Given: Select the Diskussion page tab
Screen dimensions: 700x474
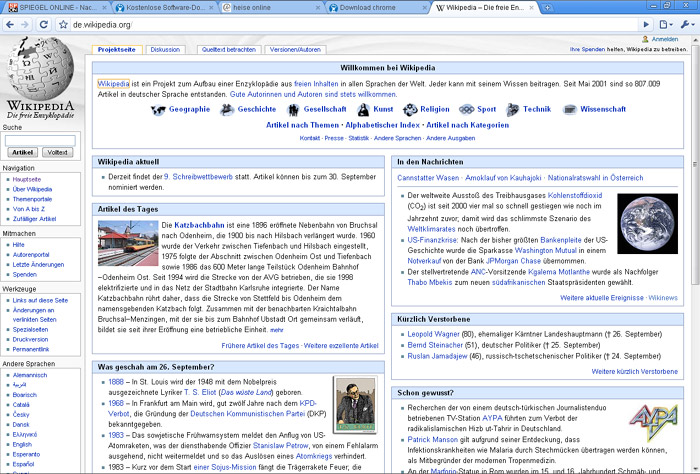Looking at the screenshot, I should (165, 50).
